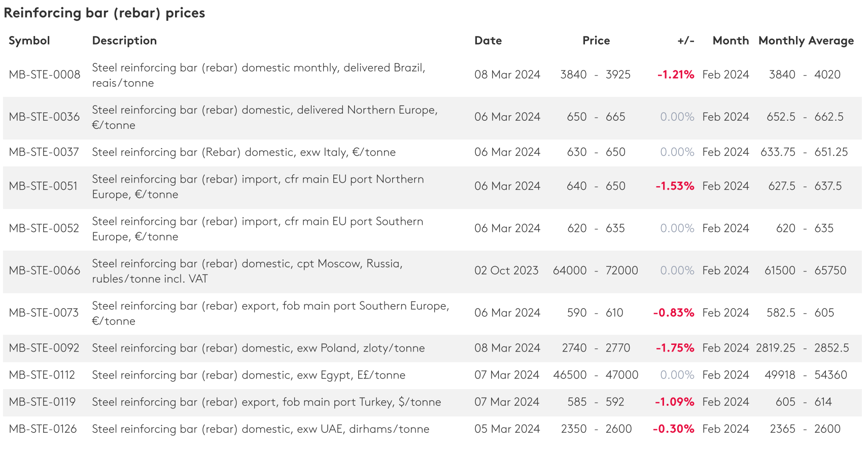Image resolution: width=868 pixels, height=453 pixels.
Task: Select the Turkey export rebar description
Action: pyautogui.click(x=266, y=402)
